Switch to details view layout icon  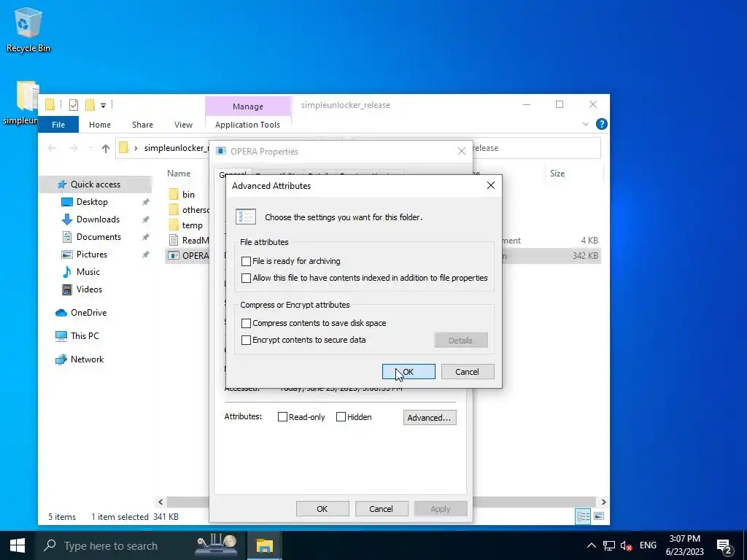(583, 517)
